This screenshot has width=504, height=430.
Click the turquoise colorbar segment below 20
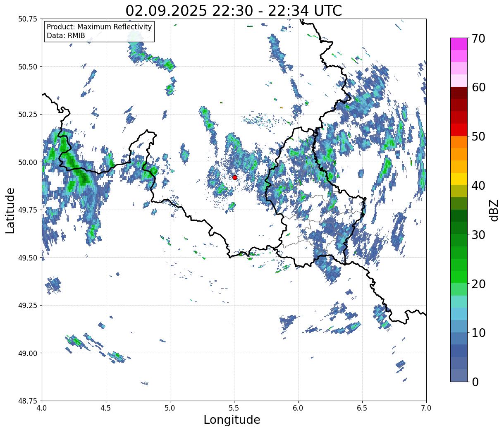[x=459, y=301]
